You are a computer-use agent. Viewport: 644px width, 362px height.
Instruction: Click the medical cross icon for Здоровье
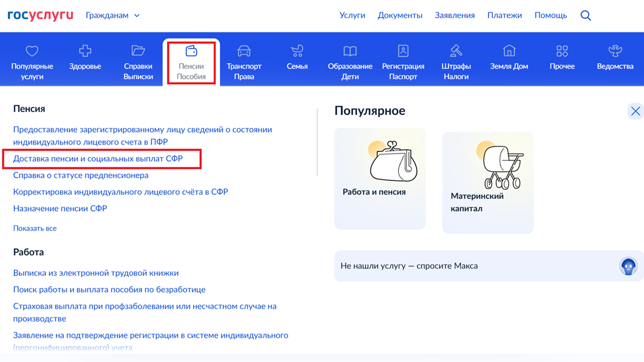(x=85, y=51)
